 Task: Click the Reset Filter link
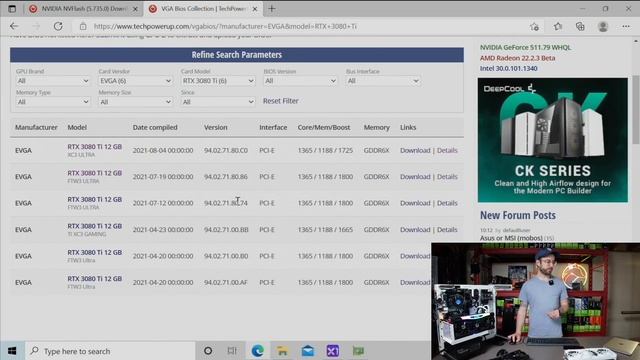click(280, 101)
